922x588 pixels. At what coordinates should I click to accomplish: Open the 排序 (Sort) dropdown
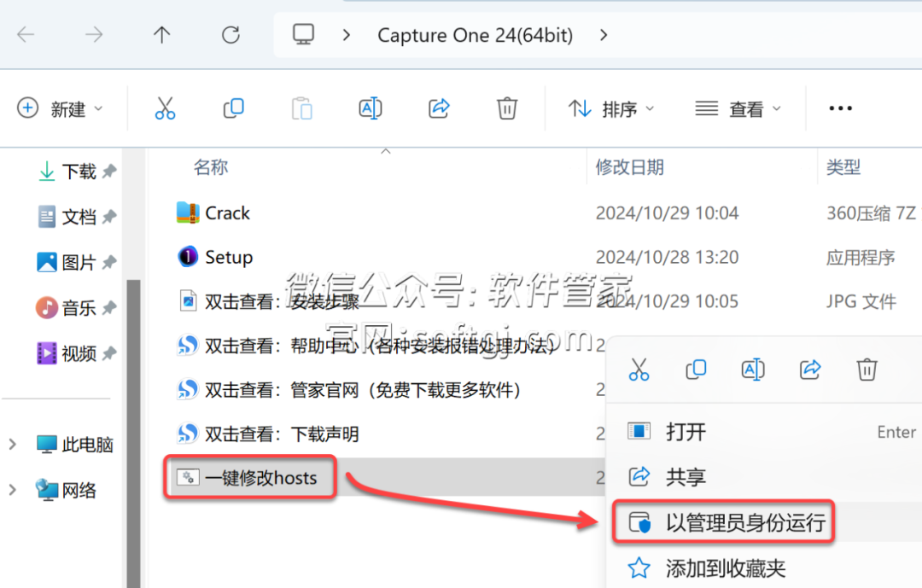pyautogui.click(x=611, y=108)
